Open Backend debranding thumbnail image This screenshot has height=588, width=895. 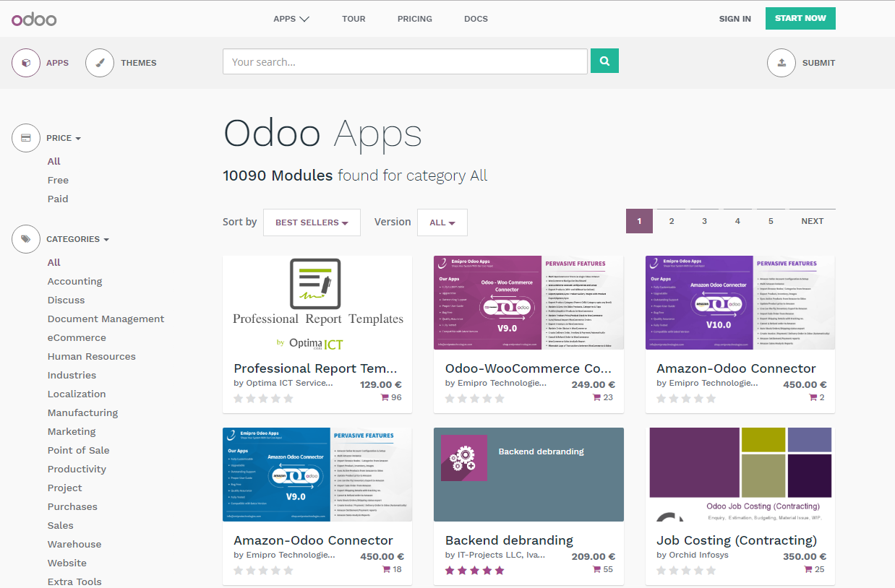coord(528,475)
